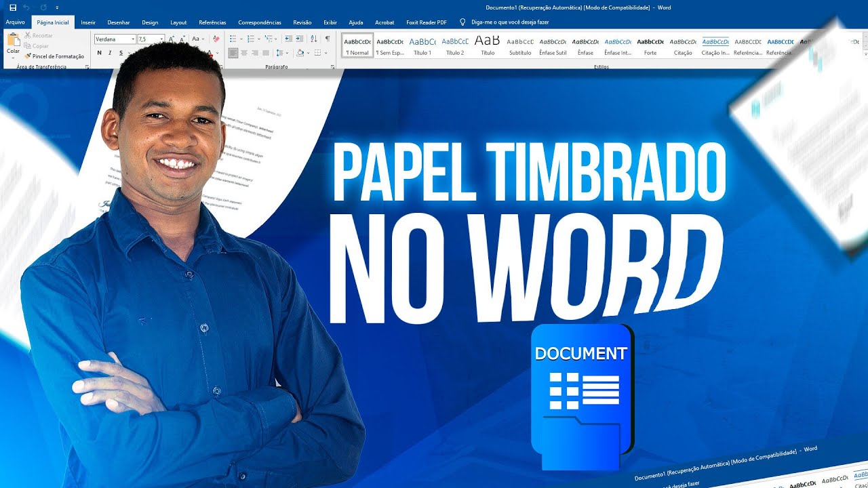Open the Arquivo menu
The height and width of the screenshot is (488, 868).
(x=15, y=22)
